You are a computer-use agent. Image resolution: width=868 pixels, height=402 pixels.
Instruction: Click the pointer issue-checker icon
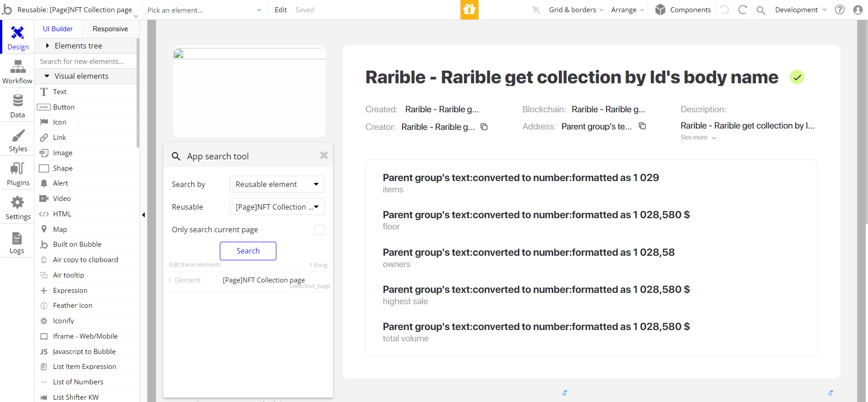click(536, 10)
